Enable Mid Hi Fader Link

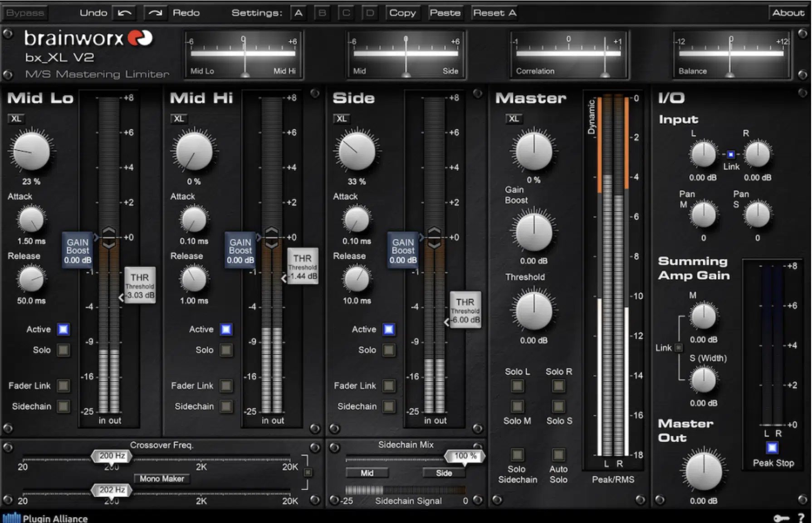[226, 385]
